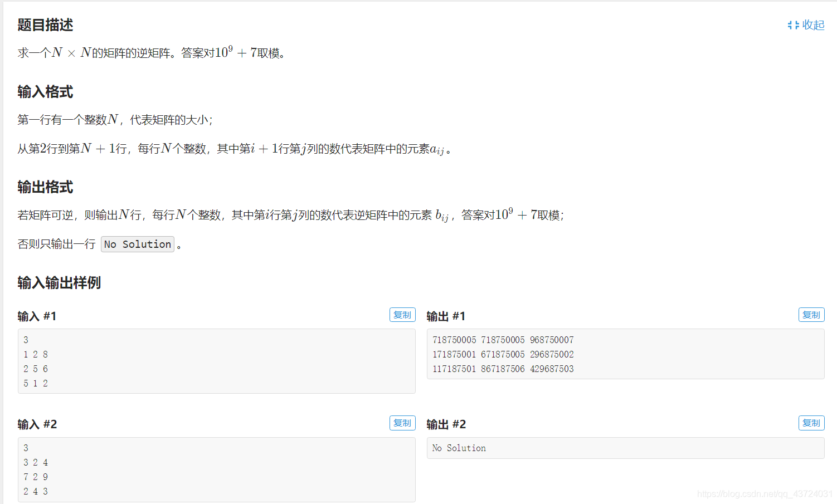Click the matrix line 1 2 8
The width and height of the screenshot is (837, 504).
(x=35, y=354)
